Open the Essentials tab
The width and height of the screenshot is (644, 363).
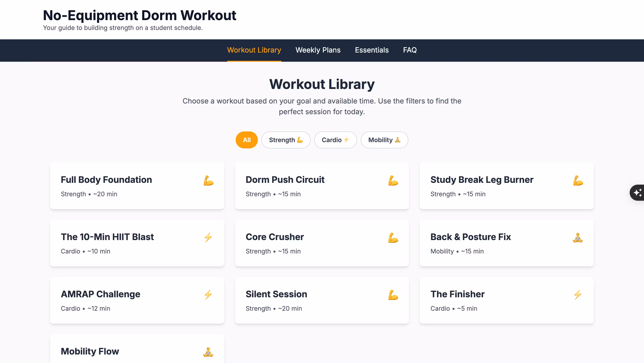tap(371, 50)
